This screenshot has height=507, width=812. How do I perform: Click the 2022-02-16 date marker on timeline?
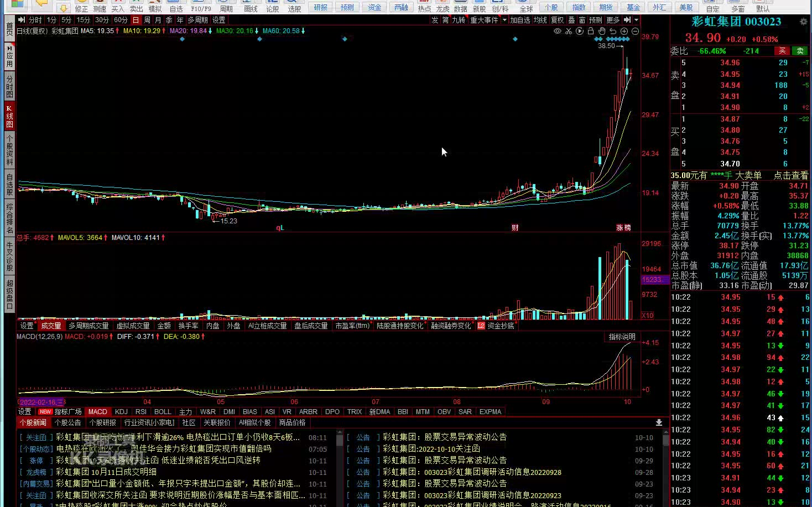(41, 403)
